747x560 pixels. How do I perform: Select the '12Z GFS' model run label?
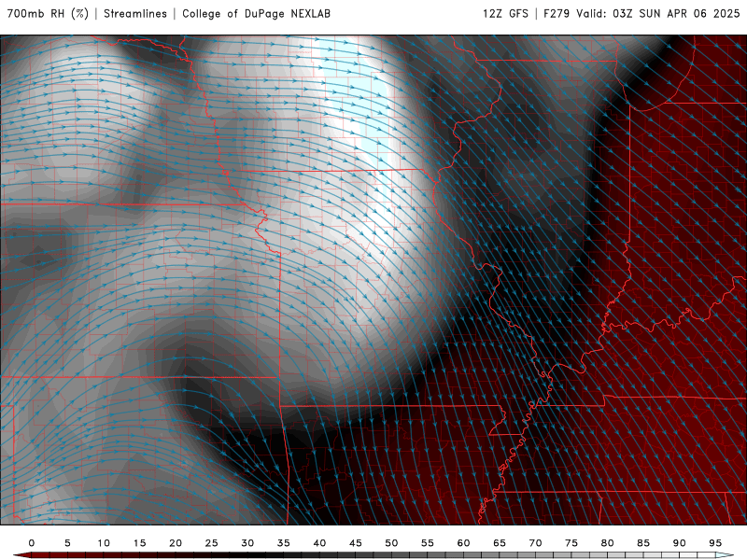505,13
